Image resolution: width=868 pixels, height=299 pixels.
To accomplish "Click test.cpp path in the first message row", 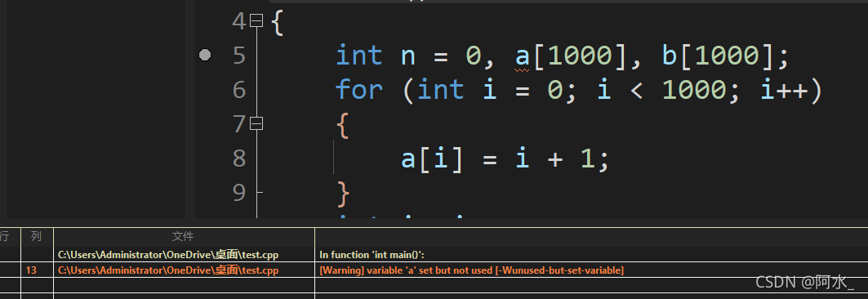I will pyautogui.click(x=168, y=255).
